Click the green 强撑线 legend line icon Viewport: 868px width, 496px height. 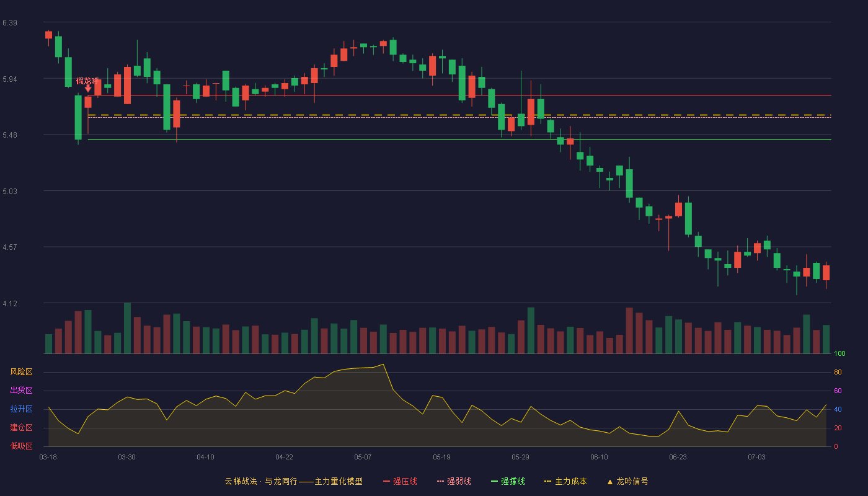point(494,481)
